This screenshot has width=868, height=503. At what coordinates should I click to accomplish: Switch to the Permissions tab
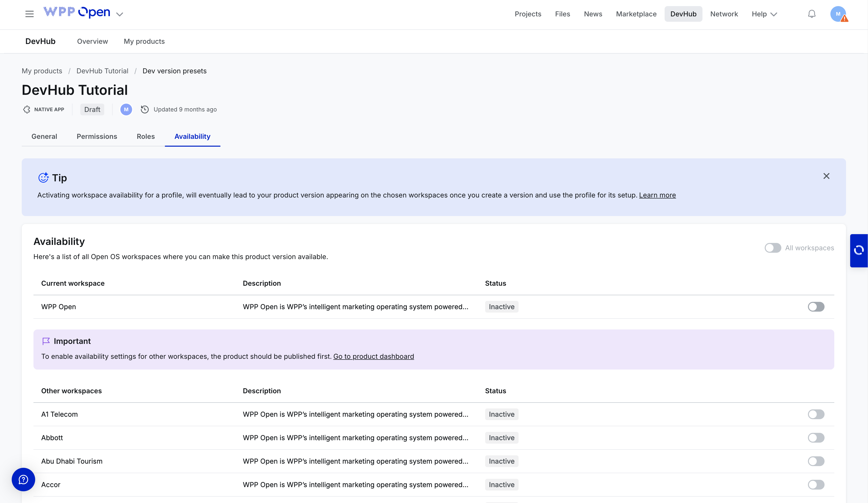(97, 137)
